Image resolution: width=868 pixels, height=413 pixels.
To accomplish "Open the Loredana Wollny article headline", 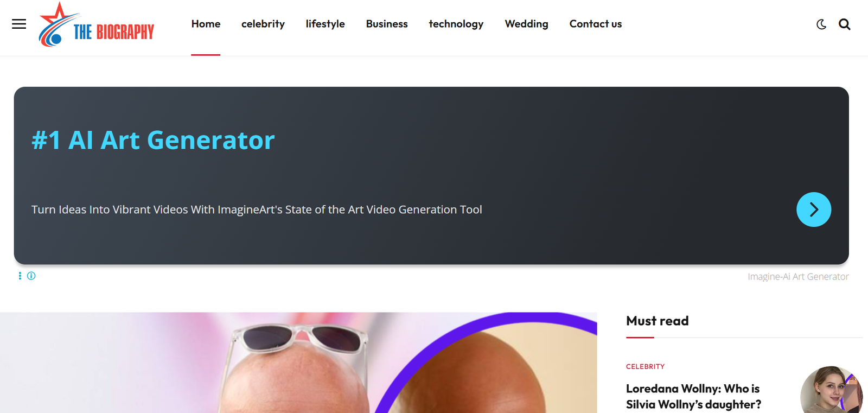I will [x=693, y=396].
